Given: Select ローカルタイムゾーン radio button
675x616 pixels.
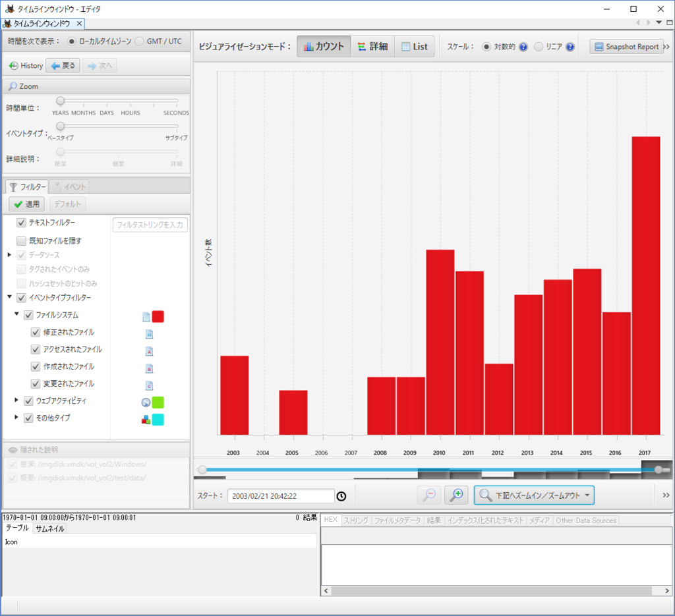Looking at the screenshot, I should 71,42.
